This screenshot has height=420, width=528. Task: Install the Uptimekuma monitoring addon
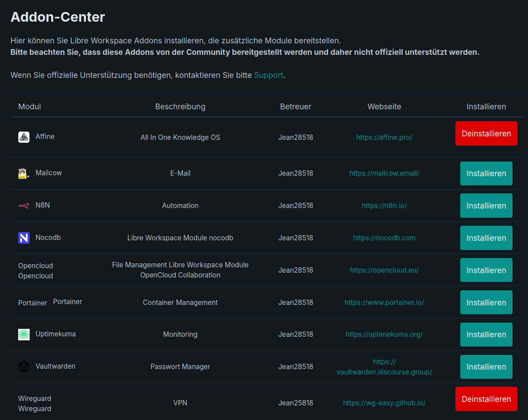point(486,335)
